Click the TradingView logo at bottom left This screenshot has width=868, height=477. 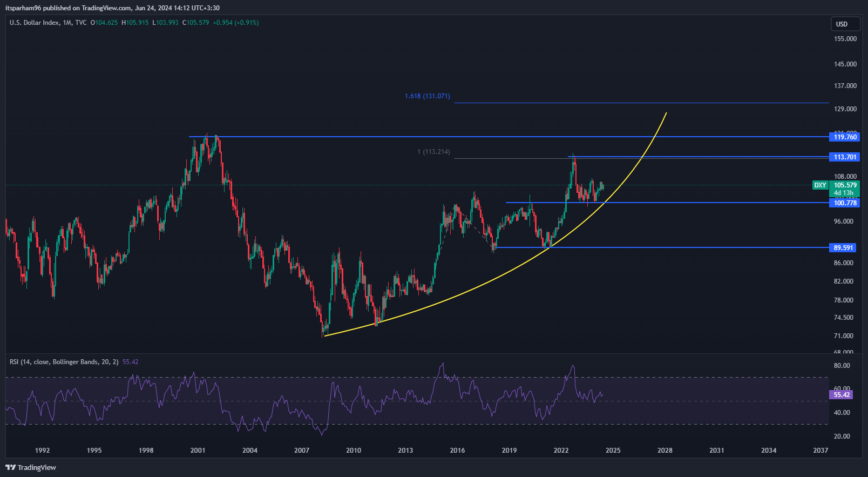click(31, 467)
